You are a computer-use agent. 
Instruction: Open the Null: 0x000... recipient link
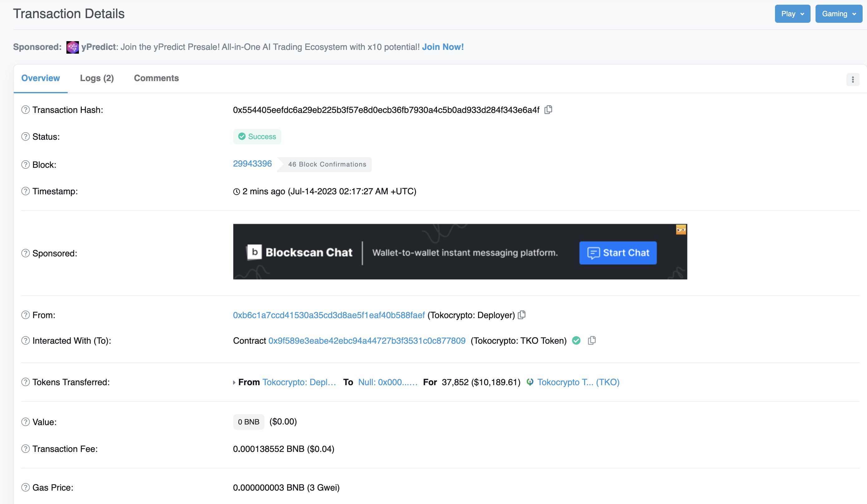click(x=387, y=382)
